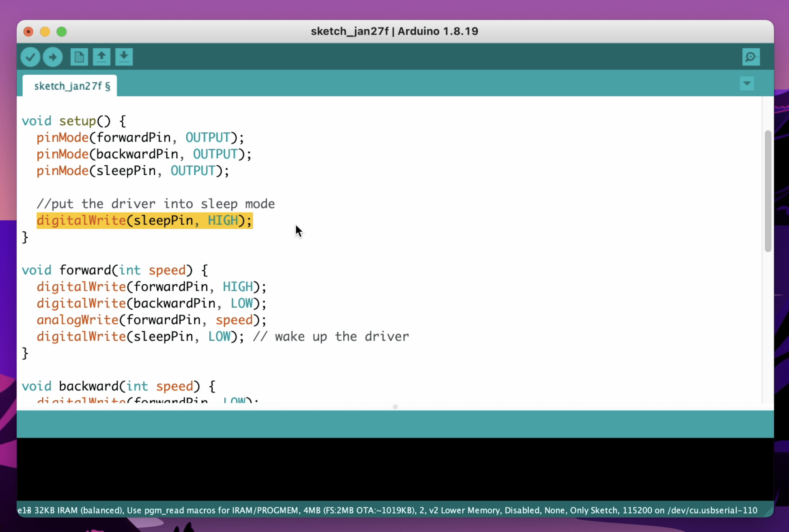Click the Verify checkmark icon
This screenshot has width=789, height=532.
click(30, 57)
